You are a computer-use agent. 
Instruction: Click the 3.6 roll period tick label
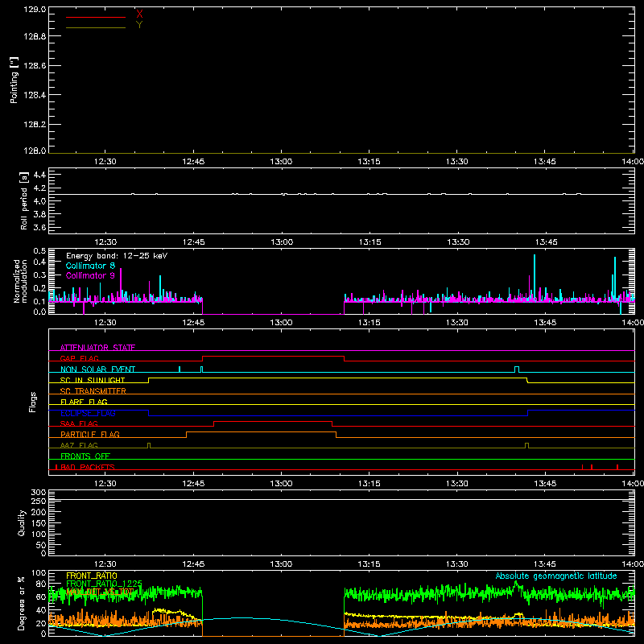click(x=39, y=227)
